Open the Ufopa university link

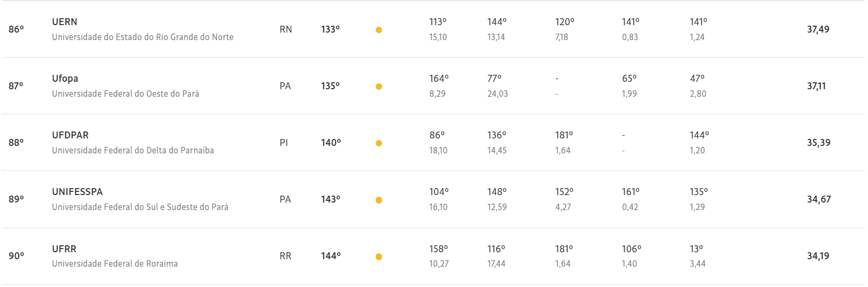tap(65, 79)
